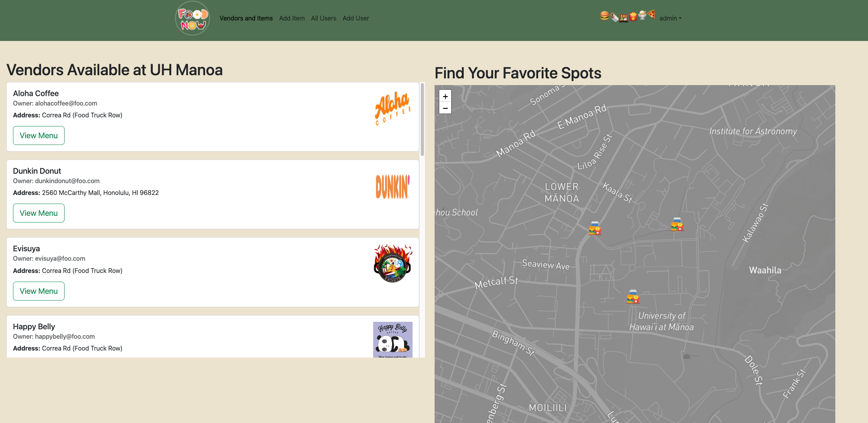
Task: Click the Dunkin Donut vendor name
Action: pos(37,171)
